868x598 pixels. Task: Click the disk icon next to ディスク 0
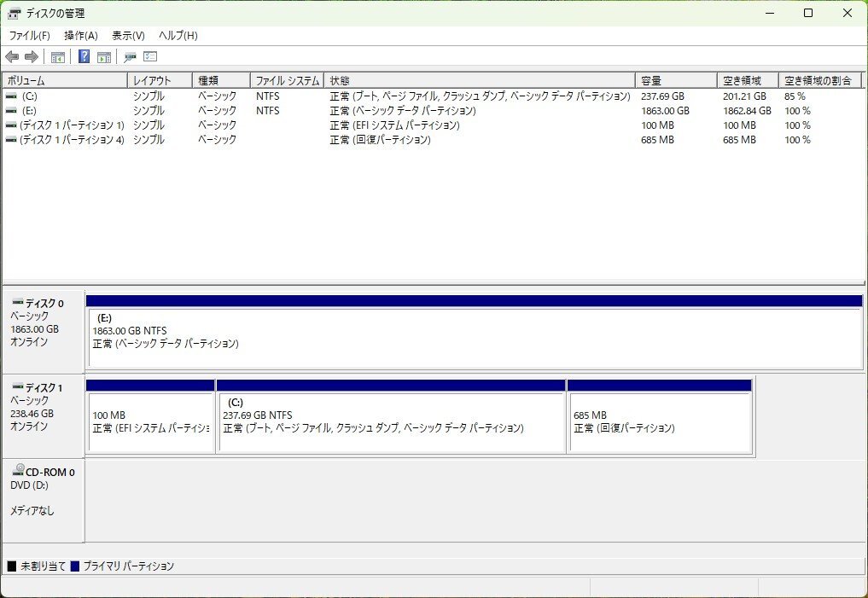click(x=18, y=302)
